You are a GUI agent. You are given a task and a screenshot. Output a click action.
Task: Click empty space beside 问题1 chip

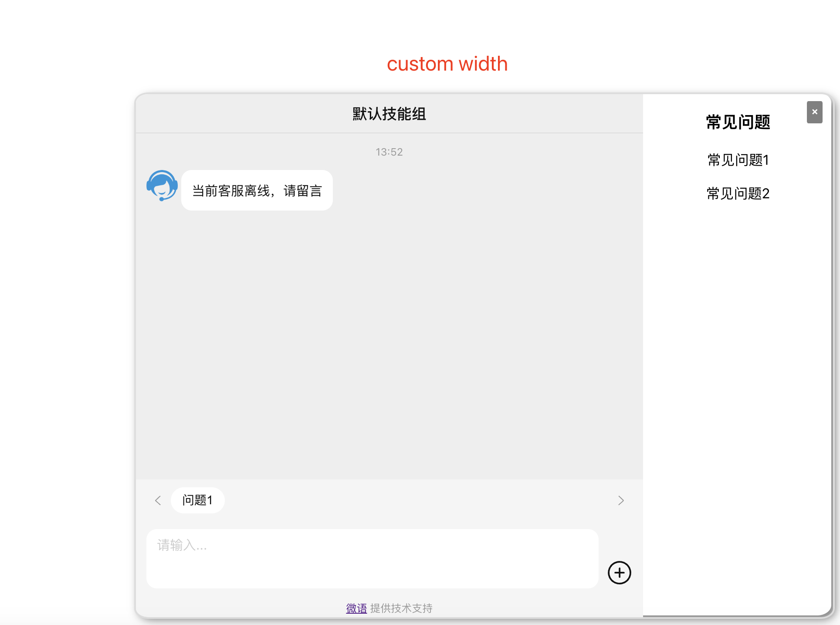pyautogui.click(x=414, y=500)
